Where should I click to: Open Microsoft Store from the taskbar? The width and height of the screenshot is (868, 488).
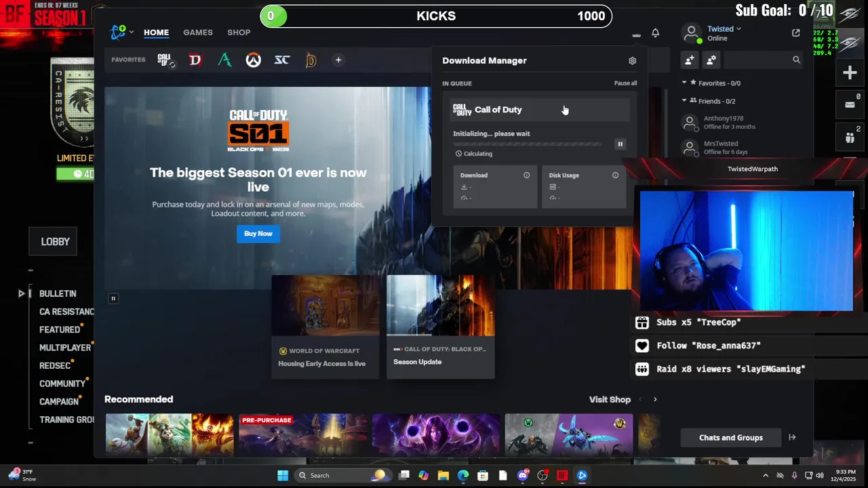pos(483,476)
